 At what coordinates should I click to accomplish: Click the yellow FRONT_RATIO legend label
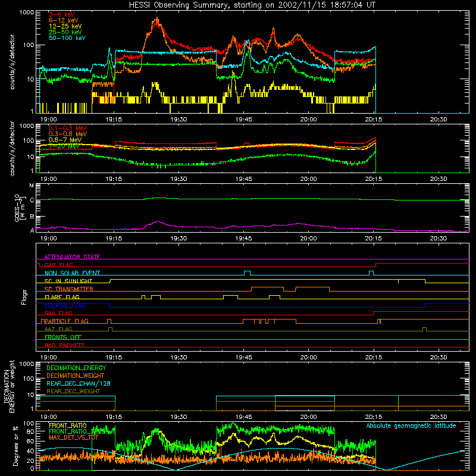pos(68,425)
